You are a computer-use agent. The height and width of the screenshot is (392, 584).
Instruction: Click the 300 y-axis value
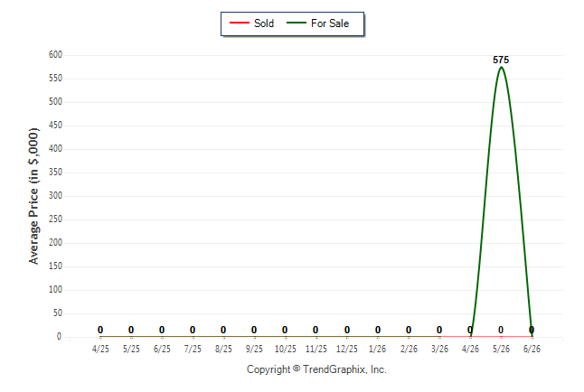55,195
